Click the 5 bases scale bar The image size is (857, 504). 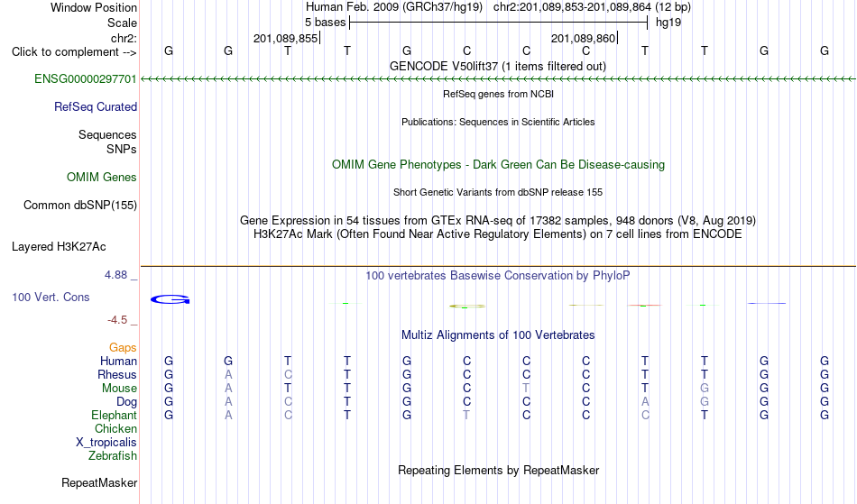coord(499,23)
